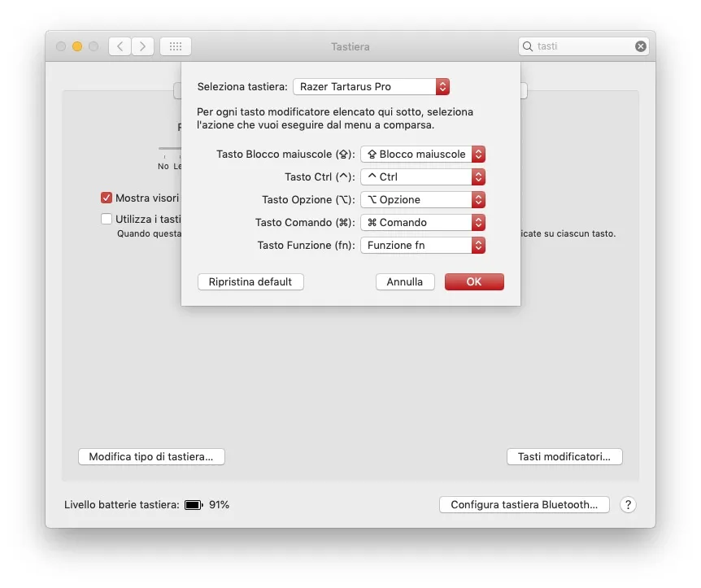Click the minimize yellow window button
Screen dimensions: 701x588
77,46
